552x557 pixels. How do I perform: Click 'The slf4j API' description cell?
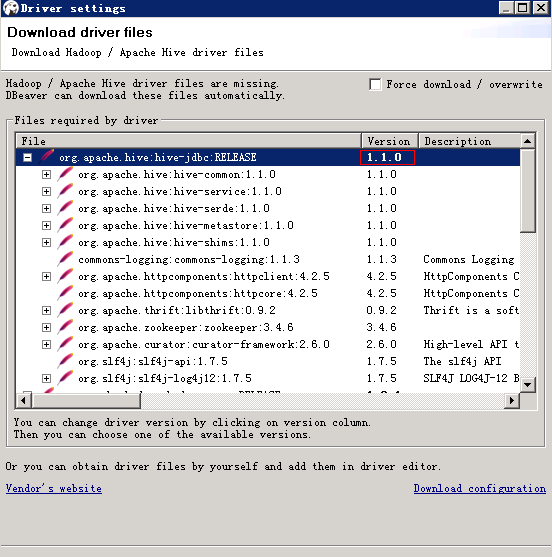(x=462, y=361)
